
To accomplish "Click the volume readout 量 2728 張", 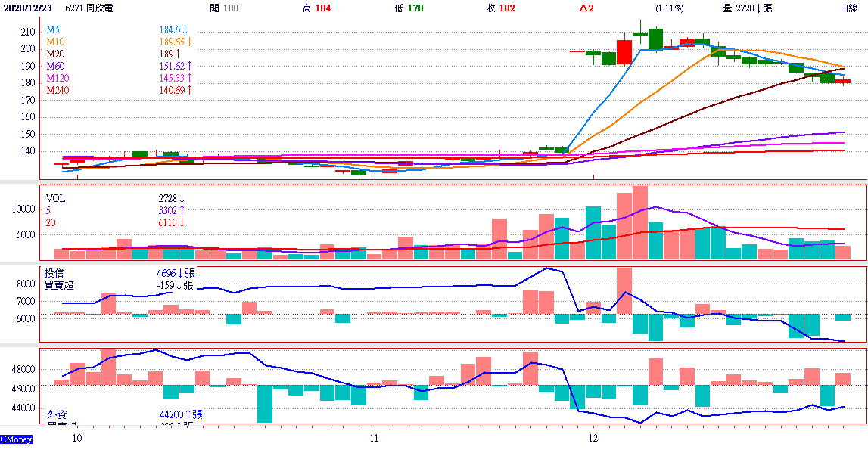I will coord(748,8).
